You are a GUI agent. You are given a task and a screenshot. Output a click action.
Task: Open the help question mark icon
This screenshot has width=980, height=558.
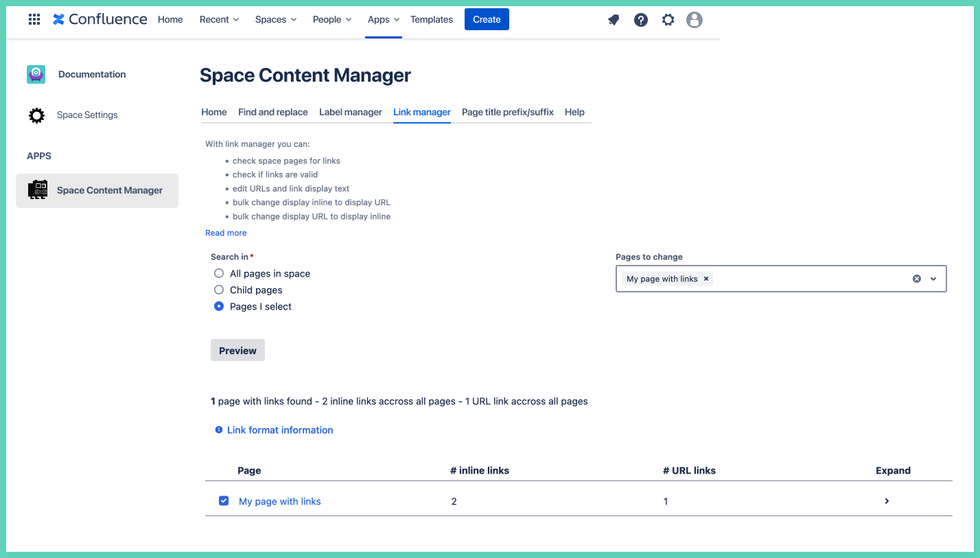point(641,20)
